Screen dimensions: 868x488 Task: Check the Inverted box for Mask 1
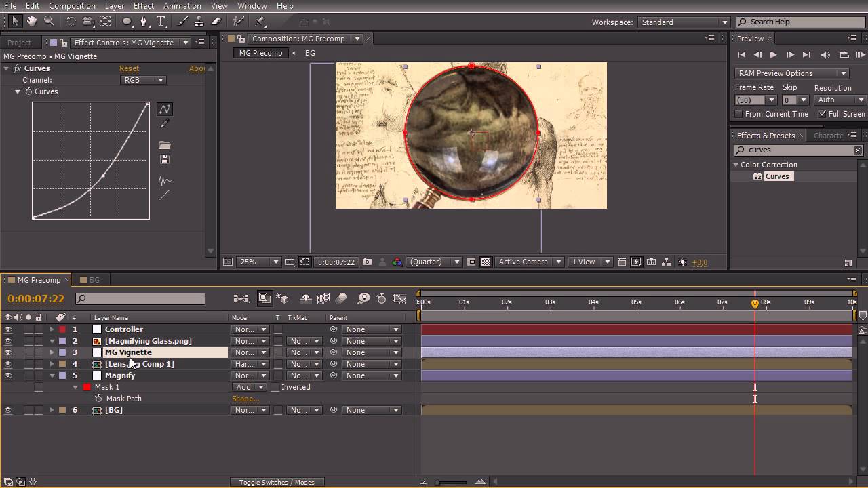[x=275, y=387]
